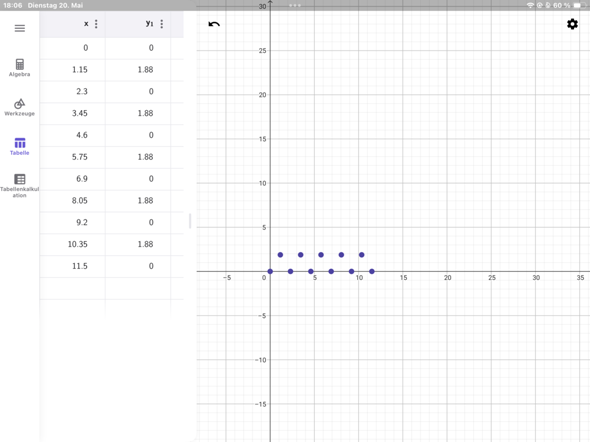The image size is (590, 442).
Task: Select x cell with value 11.5
Action: point(73,266)
